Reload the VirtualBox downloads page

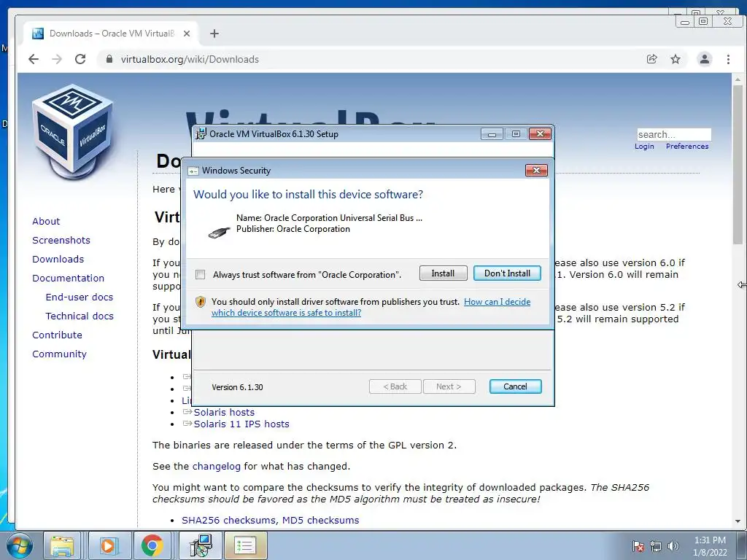coord(80,59)
